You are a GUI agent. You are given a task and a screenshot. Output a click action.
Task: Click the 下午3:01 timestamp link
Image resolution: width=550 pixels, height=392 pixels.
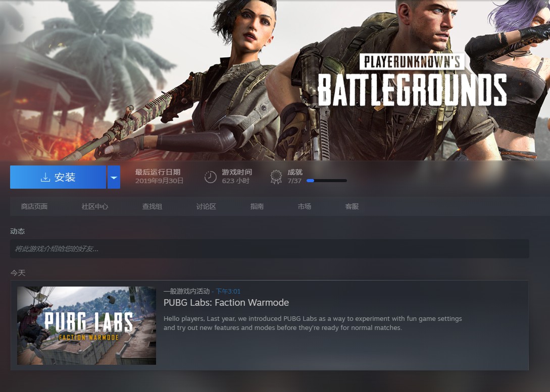point(228,292)
